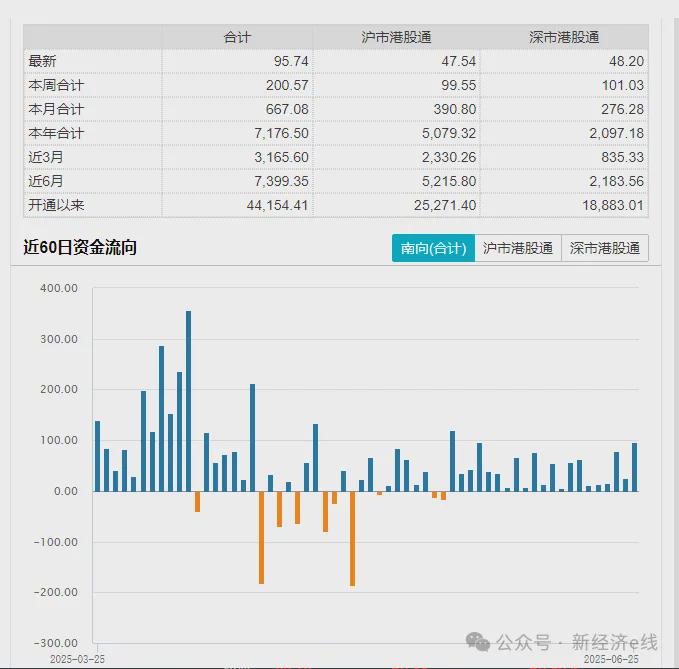Click the value 25,271.40 in the table
679x669 pixels.
pyautogui.click(x=445, y=205)
